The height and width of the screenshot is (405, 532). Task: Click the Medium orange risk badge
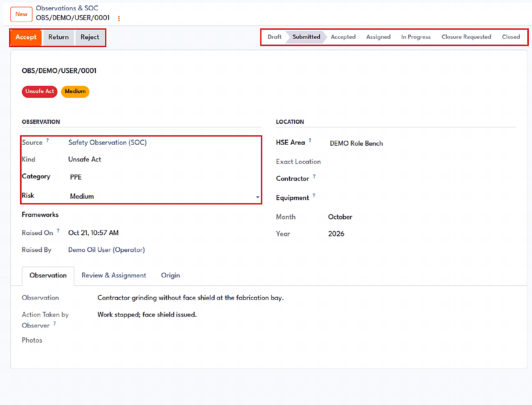pos(75,92)
